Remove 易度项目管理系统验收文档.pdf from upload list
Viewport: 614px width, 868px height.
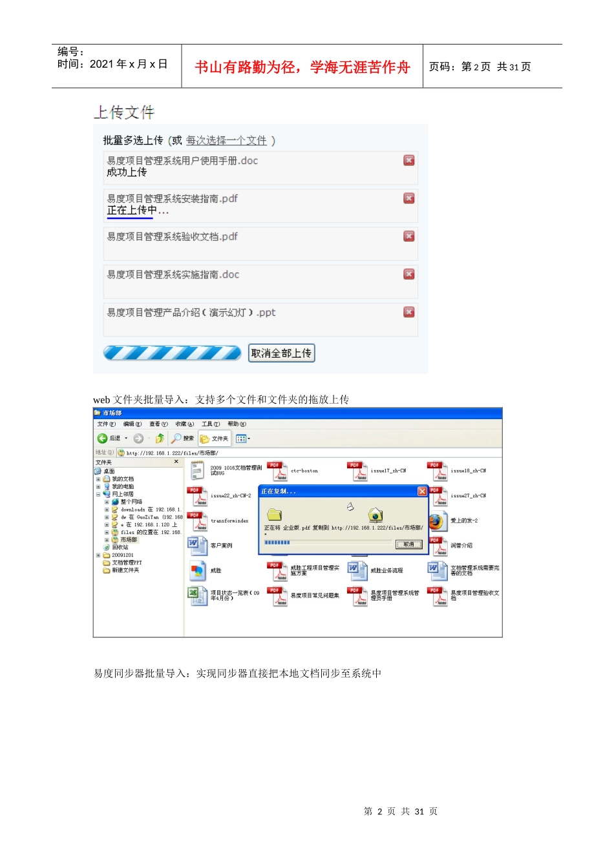pyautogui.click(x=408, y=236)
